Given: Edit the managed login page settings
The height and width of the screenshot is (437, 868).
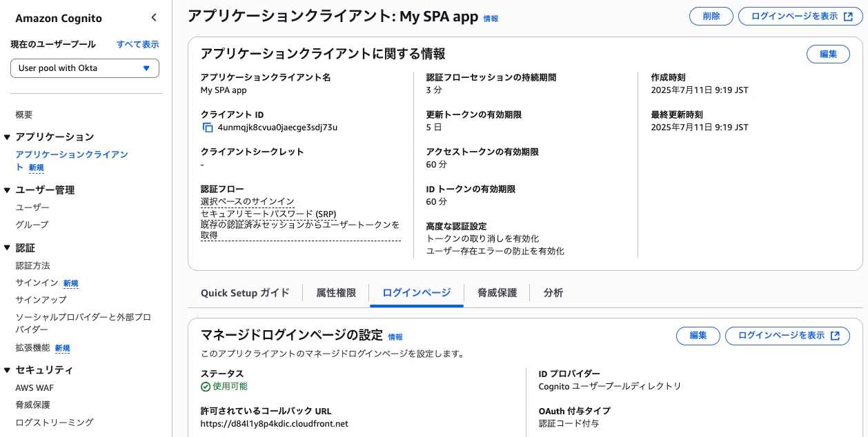Looking at the screenshot, I should 698,336.
